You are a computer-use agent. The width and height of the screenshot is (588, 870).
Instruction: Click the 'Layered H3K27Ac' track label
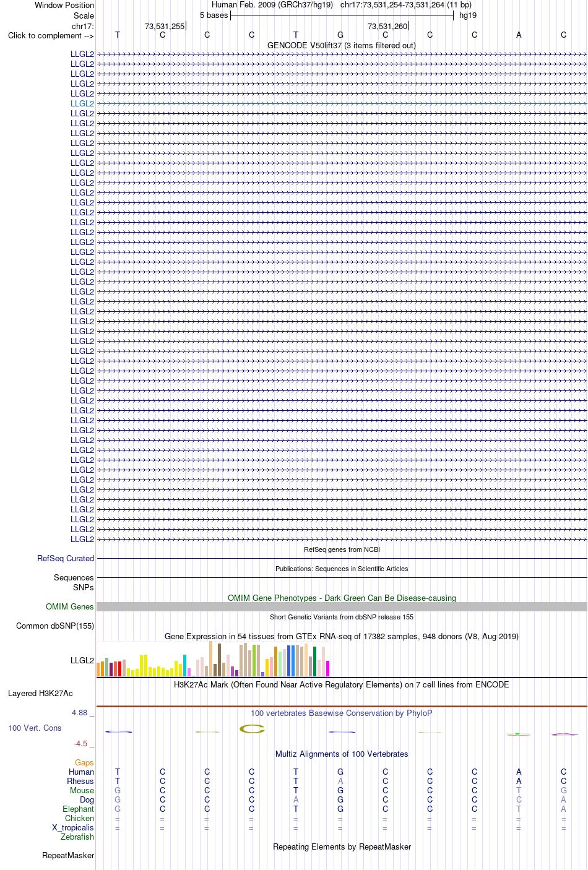pos(40,693)
